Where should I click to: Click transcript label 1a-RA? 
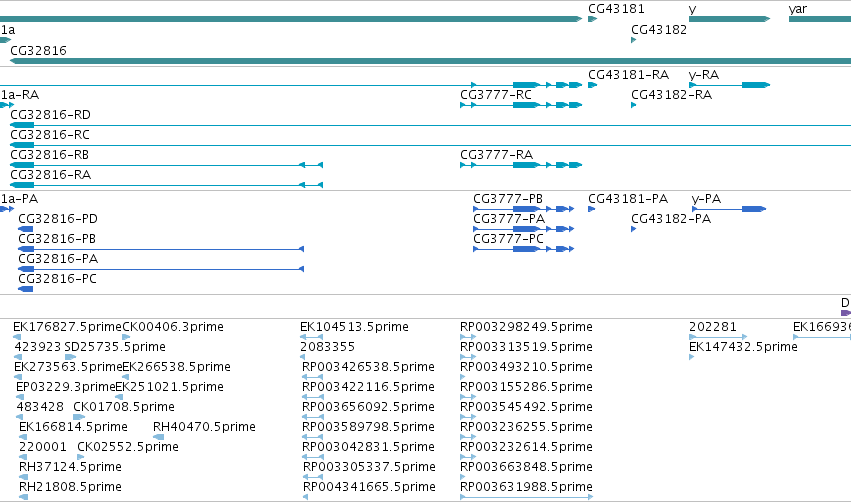pyautogui.click(x=20, y=95)
